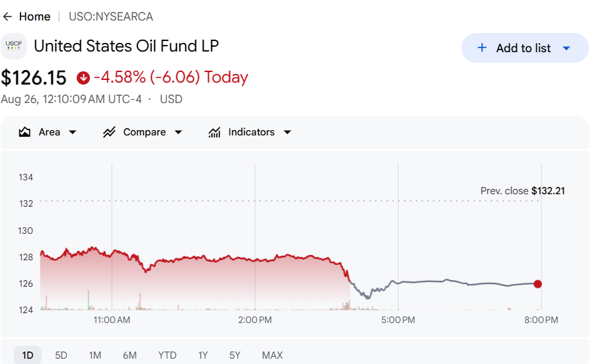Click the United States Oil Fund LP title
The height and width of the screenshot is (364, 591).
point(126,46)
